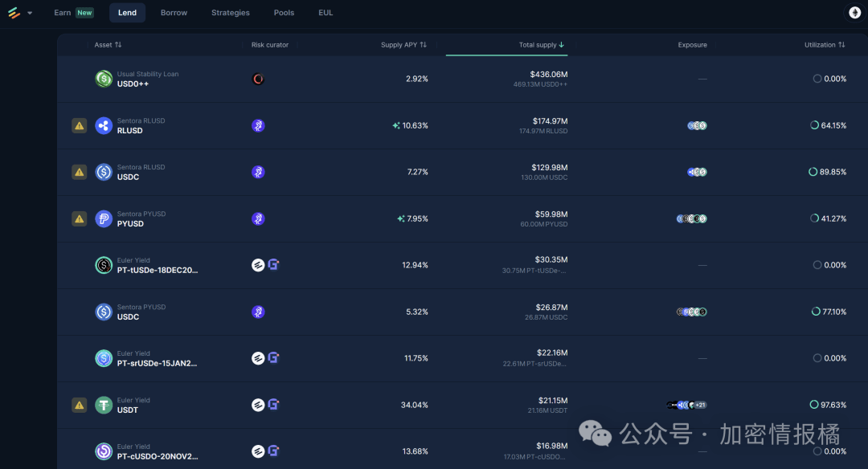
Task: Click Gauntlet curator icon in USDT row
Action: (273, 404)
